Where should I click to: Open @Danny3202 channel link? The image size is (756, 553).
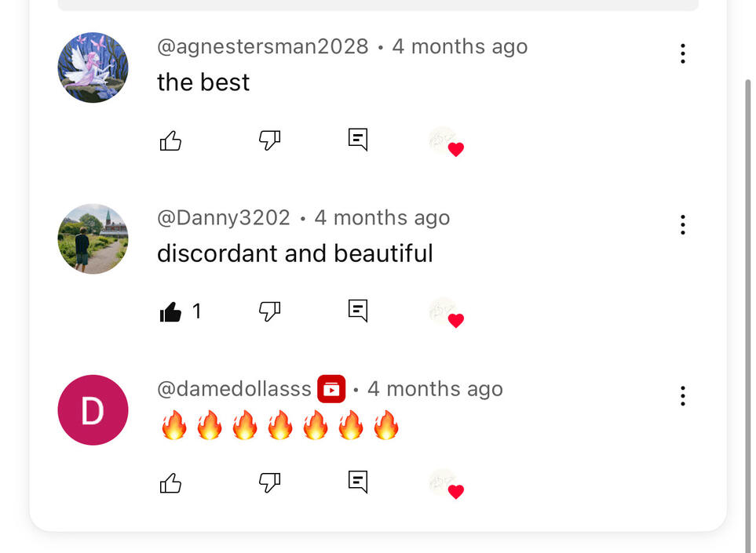click(x=224, y=218)
